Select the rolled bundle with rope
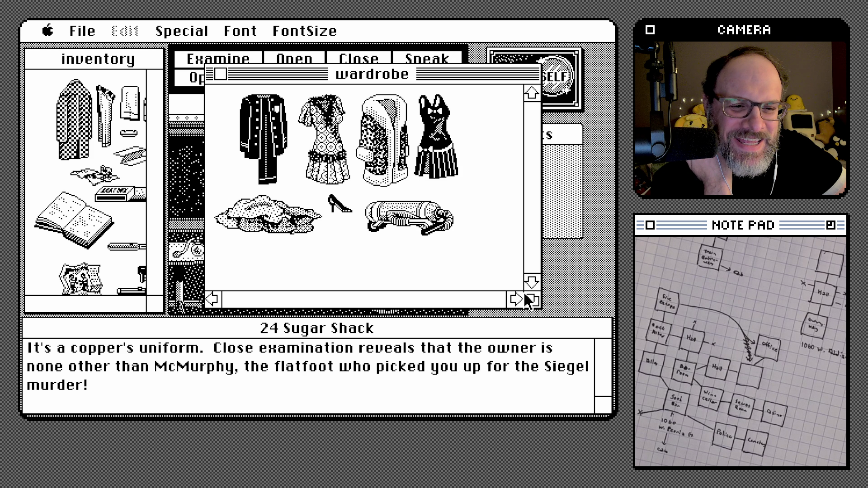 point(409,217)
